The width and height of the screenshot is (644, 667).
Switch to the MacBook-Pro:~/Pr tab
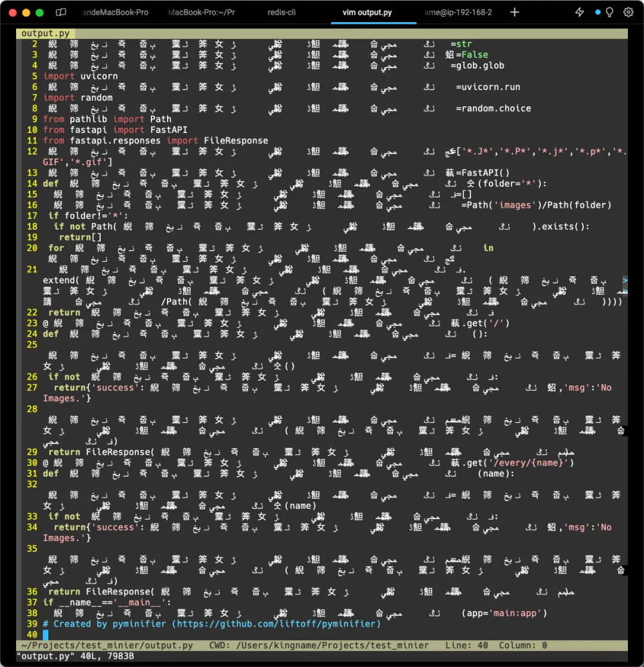(201, 13)
